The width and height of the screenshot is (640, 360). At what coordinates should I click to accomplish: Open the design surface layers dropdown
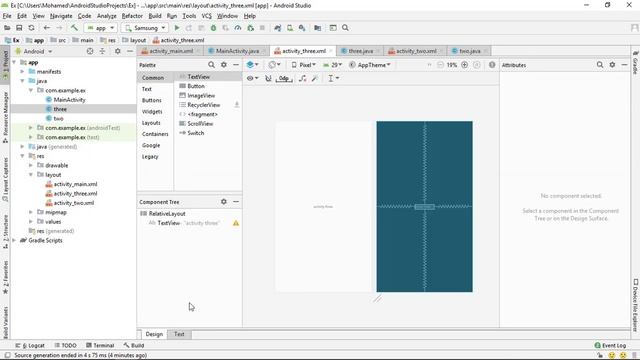252,64
